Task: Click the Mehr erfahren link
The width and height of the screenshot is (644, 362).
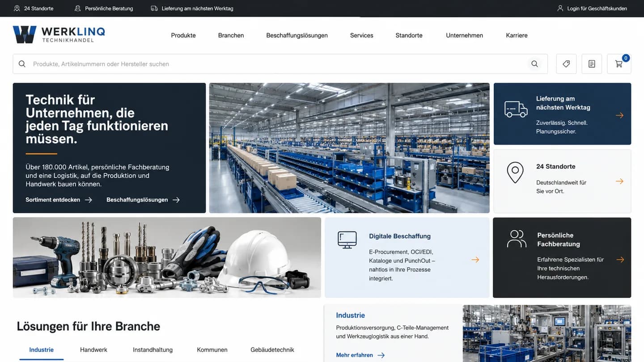Action: coord(360,355)
